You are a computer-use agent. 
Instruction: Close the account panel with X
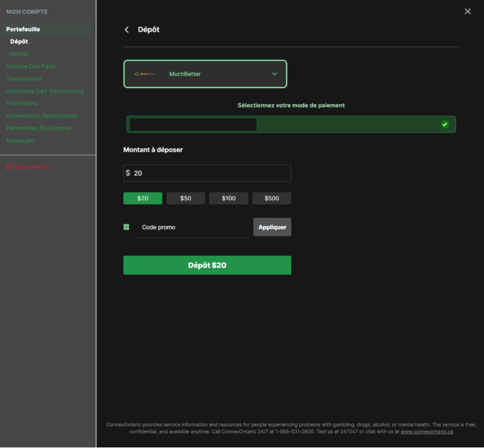click(467, 11)
